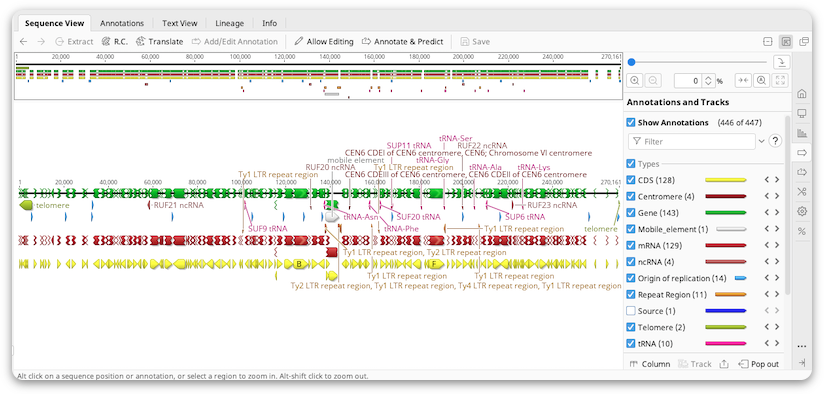824x394 pixels.
Task: Open the settings gear sidebar icon
Action: (x=801, y=211)
